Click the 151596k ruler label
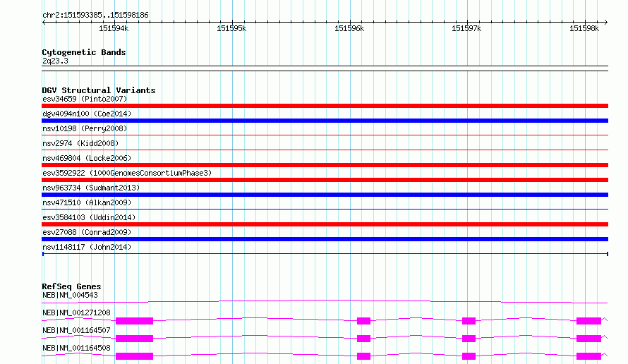The height and width of the screenshot is (364, 628). point(349,28)
